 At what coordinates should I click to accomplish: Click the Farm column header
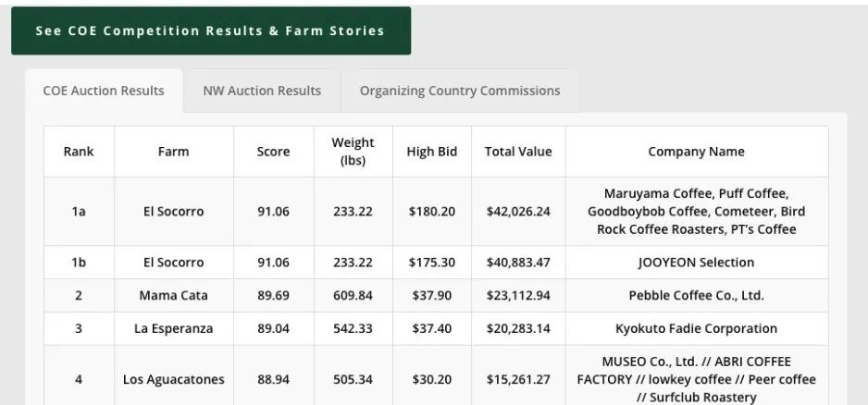click(173, 152)
